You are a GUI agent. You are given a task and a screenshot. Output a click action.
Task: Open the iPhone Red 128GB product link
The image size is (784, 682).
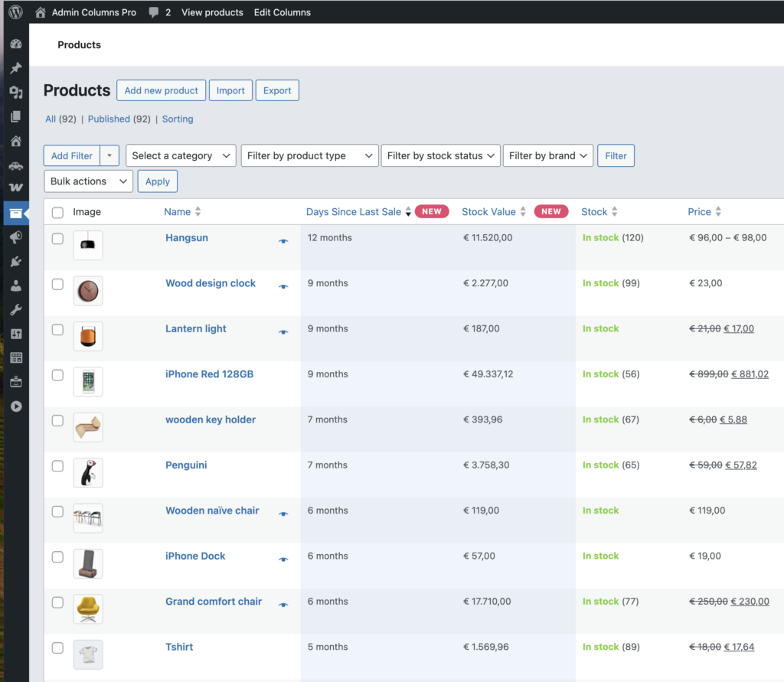pos(209,374)
